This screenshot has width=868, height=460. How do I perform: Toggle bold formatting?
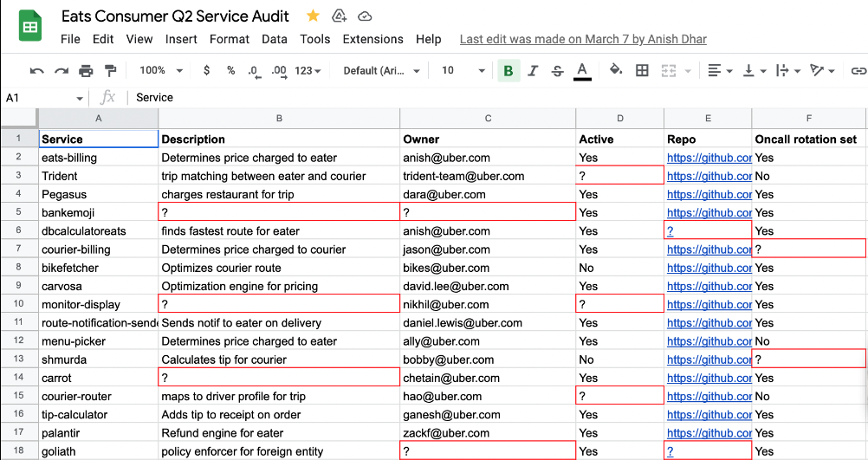[x=508, y=71]
